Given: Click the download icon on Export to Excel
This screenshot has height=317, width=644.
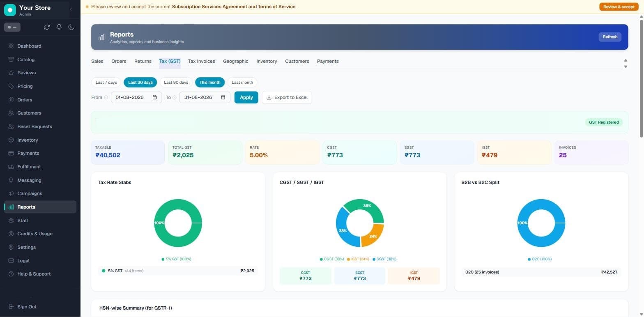Looking at the screenshot, I should point(269,97).
